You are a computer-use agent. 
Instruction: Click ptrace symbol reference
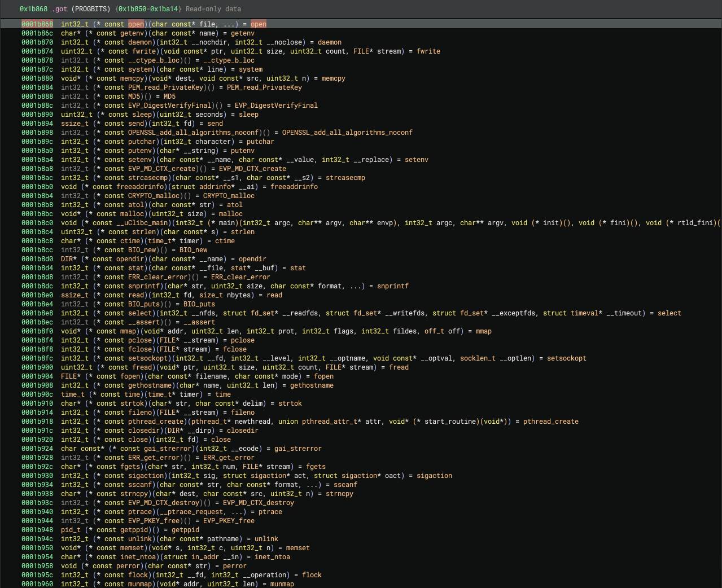[270, 512]
